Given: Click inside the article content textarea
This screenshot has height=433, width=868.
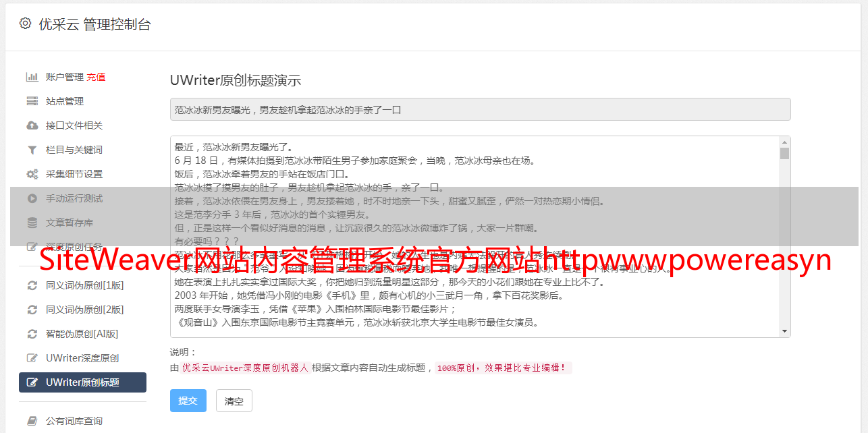Looking at the screenshot, I should coord(474,237).
